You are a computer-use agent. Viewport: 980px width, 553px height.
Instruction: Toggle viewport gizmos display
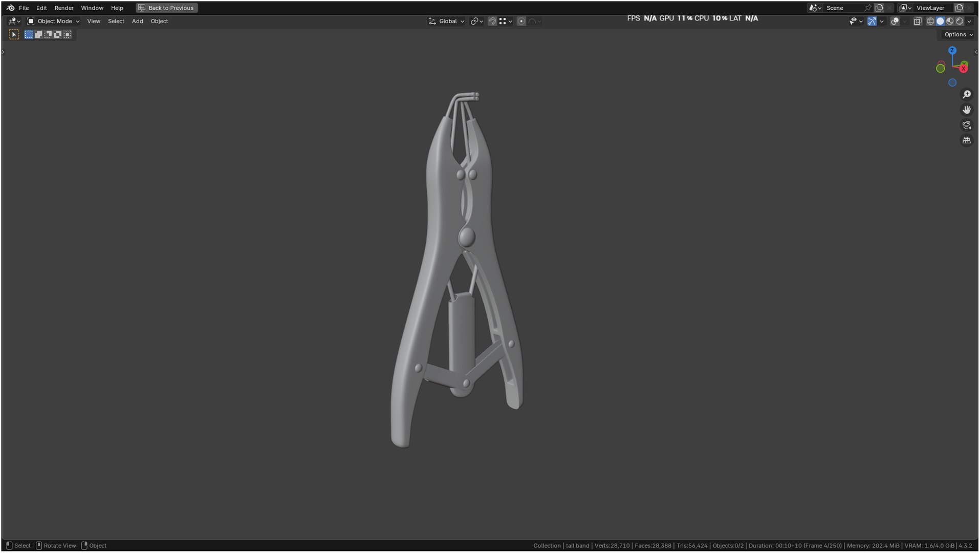tap(872, 21)
